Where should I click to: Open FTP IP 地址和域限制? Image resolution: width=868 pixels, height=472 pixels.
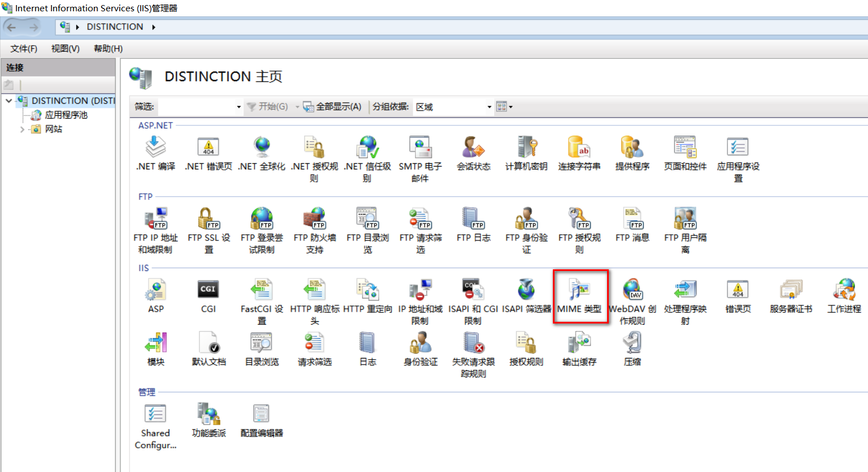click(x=156, y=230)
